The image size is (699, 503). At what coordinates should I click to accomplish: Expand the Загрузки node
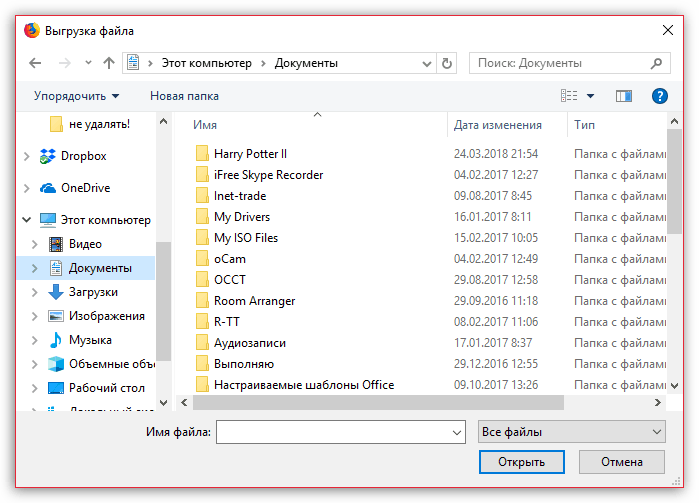point(35,292)
